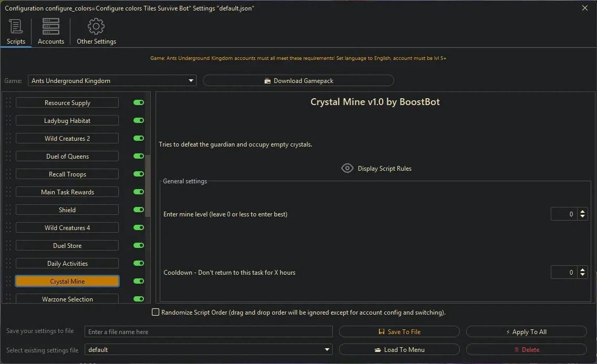Image resolution: width=597 pixels, height=364 pixels.
Task: Toggle off the Crystal Mine script
Action: point(139,282)
